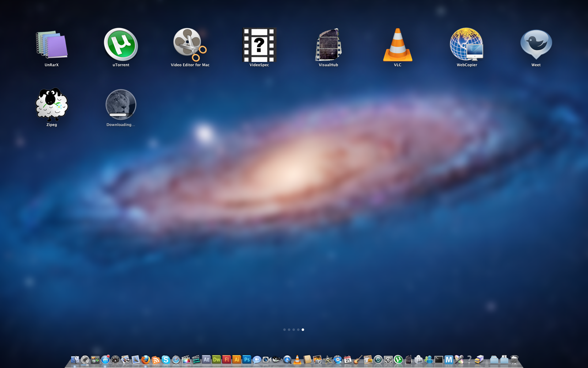
Task: Open the Weet Twitter client
Action: click(x=536, y=45)
